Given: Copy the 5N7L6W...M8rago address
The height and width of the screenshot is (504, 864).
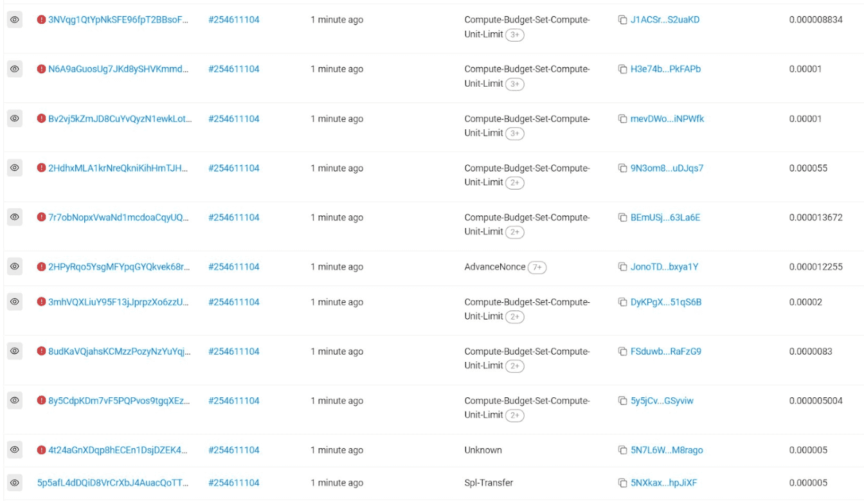Looking at the screenshot, I should (622, 450).
